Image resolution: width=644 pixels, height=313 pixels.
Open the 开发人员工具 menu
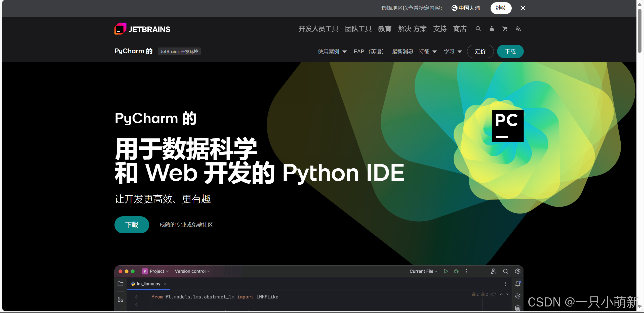318,29
